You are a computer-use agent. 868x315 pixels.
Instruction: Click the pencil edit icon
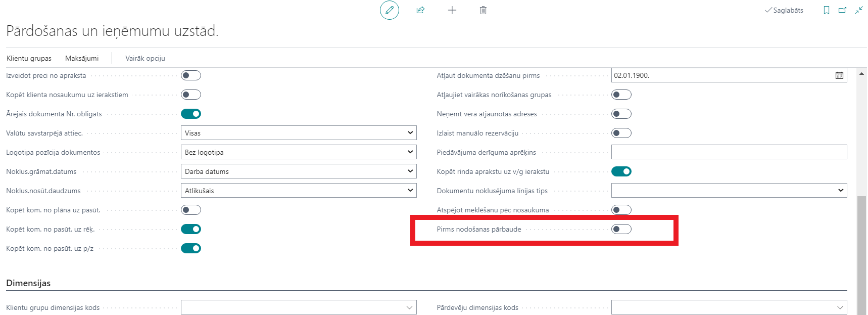coord(389,10)
